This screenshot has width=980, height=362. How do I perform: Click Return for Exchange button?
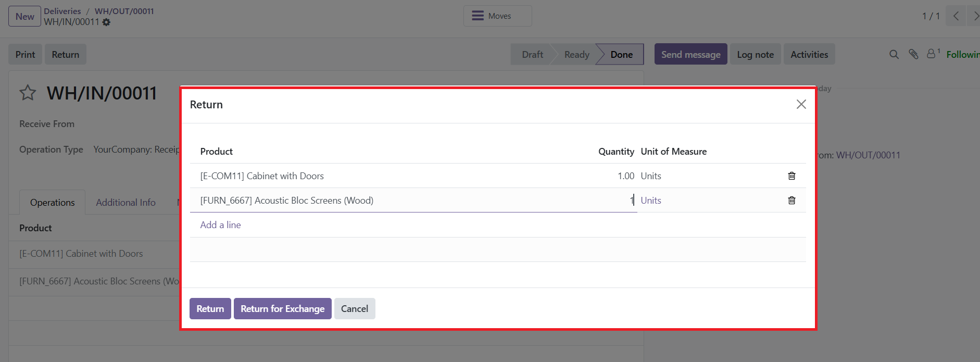(283, 308)
